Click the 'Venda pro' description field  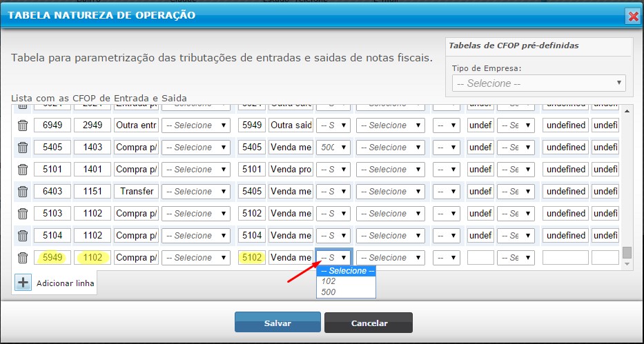point(291,170)
